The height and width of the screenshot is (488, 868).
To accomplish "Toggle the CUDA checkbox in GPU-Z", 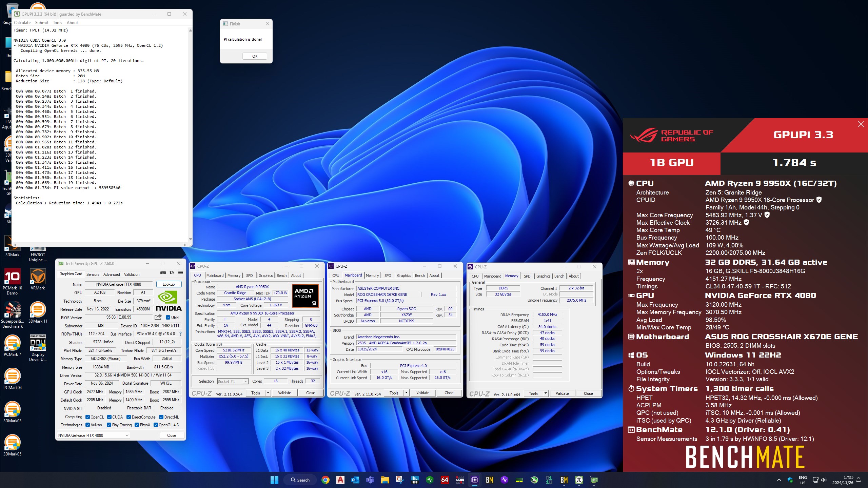I will pyautogui.click(x=109, y=417).
